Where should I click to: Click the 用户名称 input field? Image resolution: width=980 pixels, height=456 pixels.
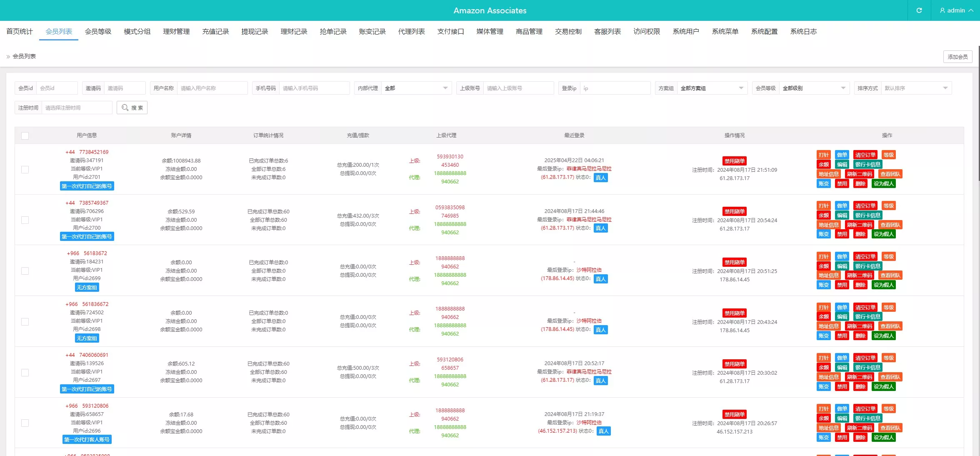(212, 88)
